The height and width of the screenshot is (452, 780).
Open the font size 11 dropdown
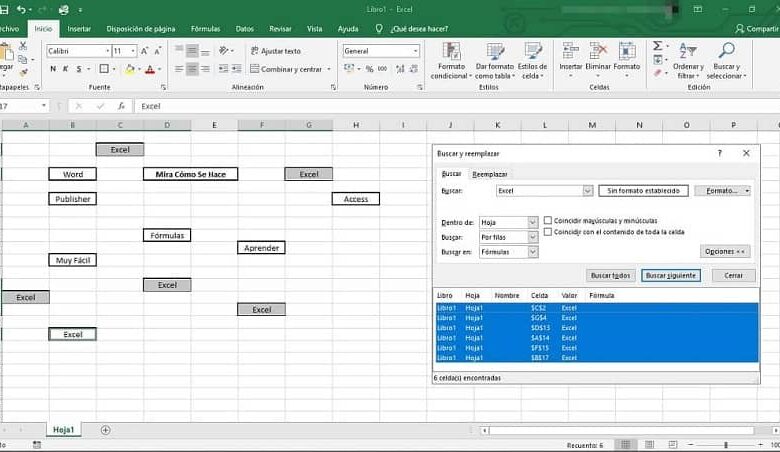(x=133, y=51)
